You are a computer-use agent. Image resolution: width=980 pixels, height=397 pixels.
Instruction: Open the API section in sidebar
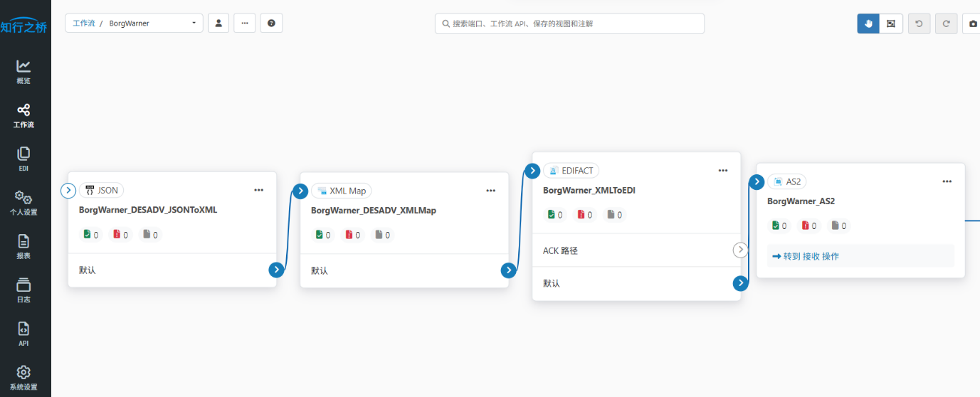[24, 334]
